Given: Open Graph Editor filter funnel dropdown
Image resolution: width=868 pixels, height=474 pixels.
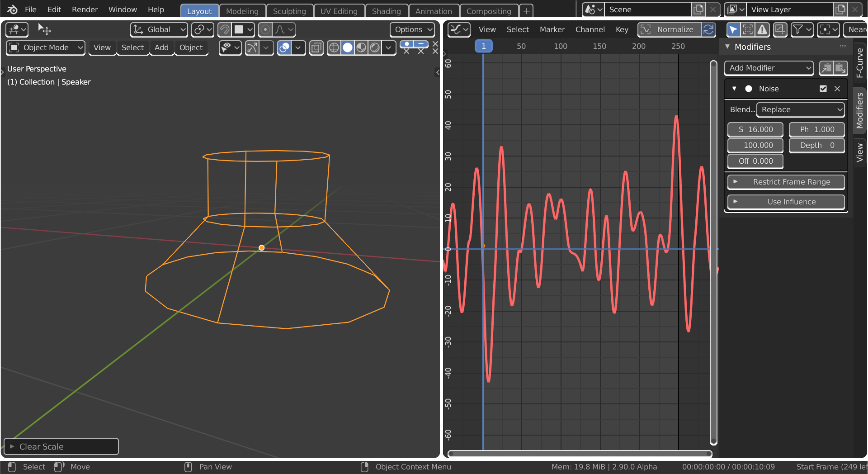Looking at the screenshot, I should pos(802,29).
